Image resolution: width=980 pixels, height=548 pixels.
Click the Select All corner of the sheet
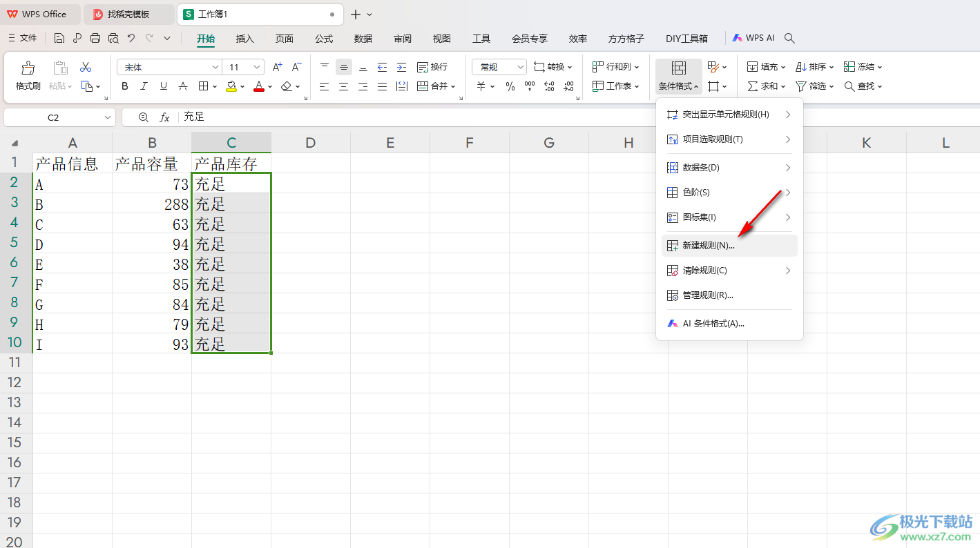pos(15,143)
